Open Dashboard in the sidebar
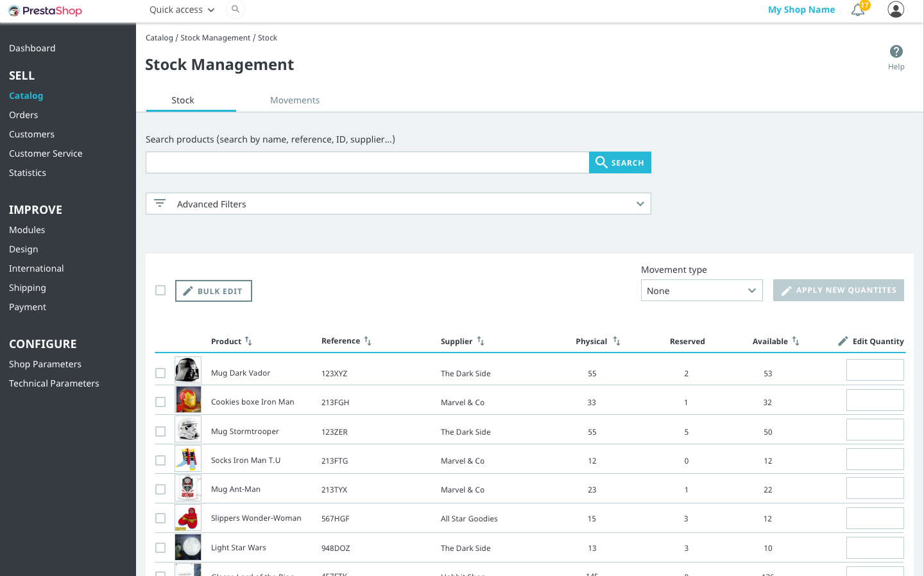Image resolution: width=924 pixels, height=576 pixels. coord(32,48)
